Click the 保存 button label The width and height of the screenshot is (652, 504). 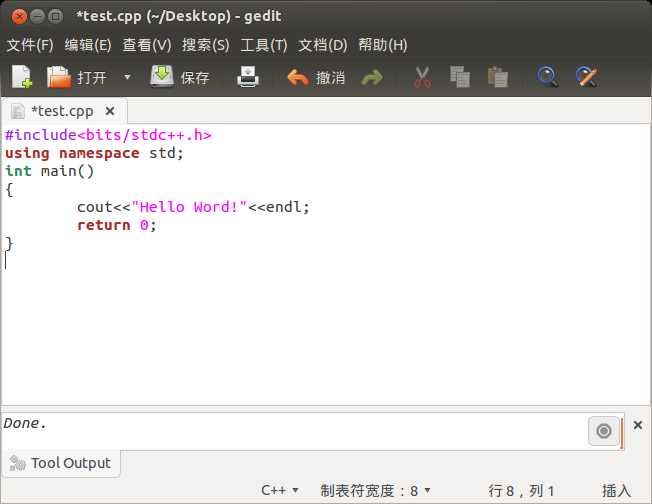[195, 77]
